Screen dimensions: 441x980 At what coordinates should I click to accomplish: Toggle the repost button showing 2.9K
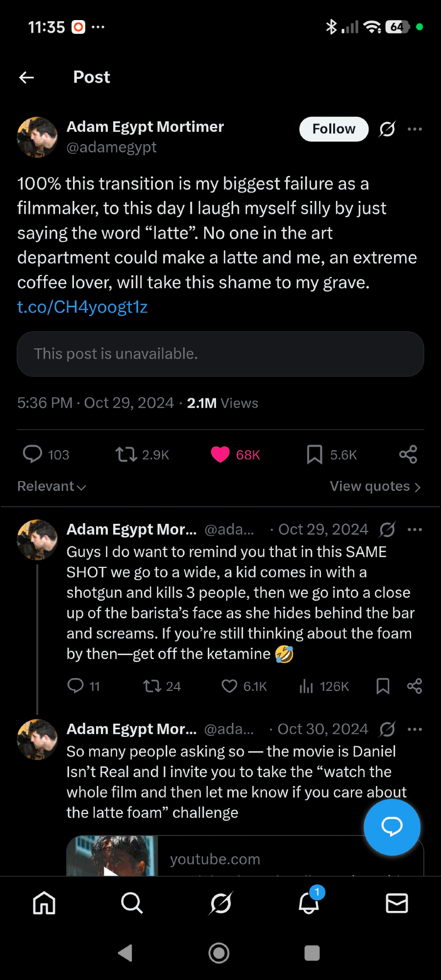click(126, 454)
